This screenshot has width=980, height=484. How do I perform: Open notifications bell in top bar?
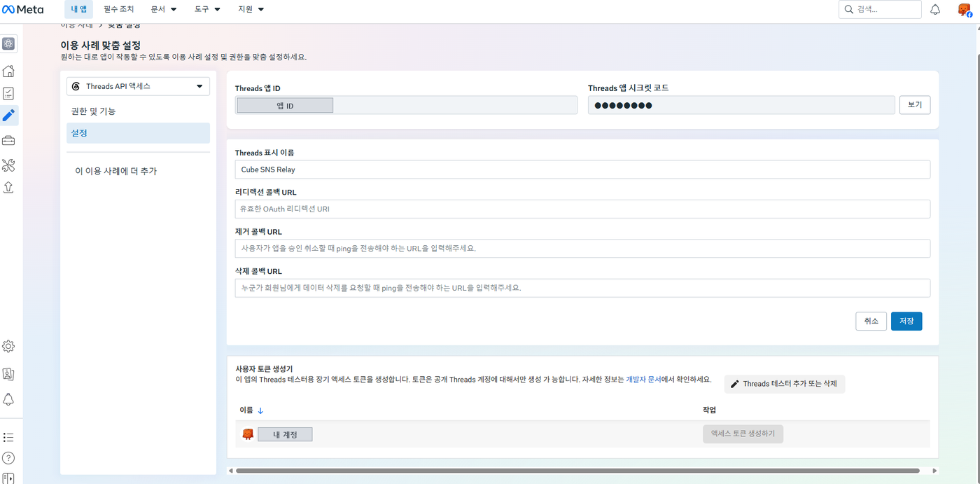click(935, 10)
